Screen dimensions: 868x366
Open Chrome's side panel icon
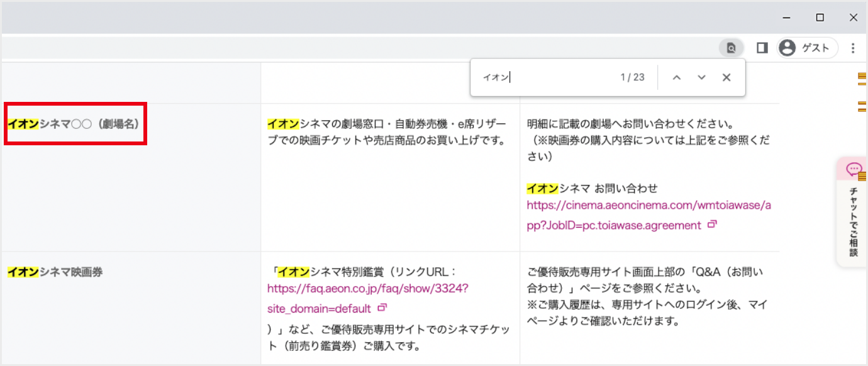761,47
